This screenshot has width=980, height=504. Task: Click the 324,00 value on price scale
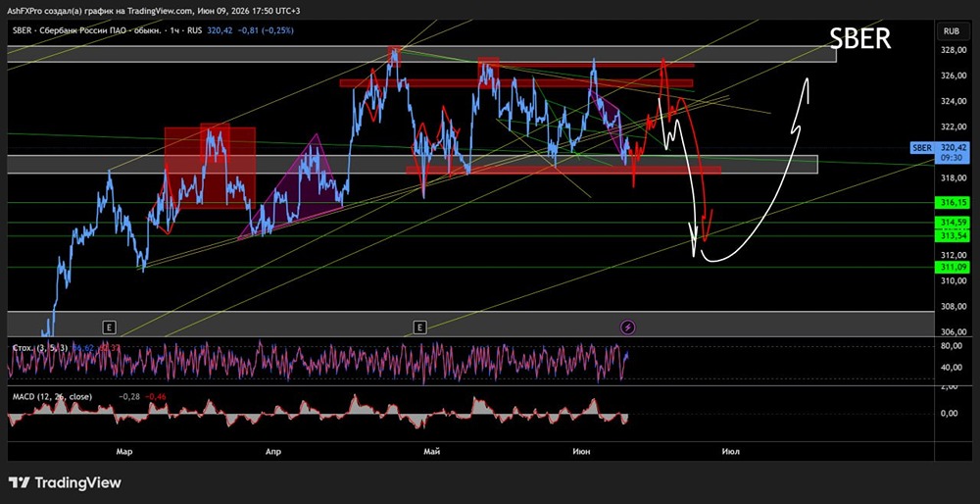pyautogui.click(x=952, y=101)
